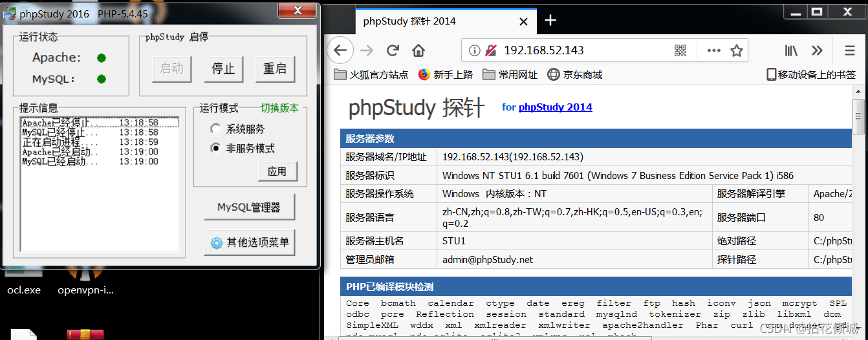
Task: Click the scrollbar up arrow
Action: (x=859, y=92)
